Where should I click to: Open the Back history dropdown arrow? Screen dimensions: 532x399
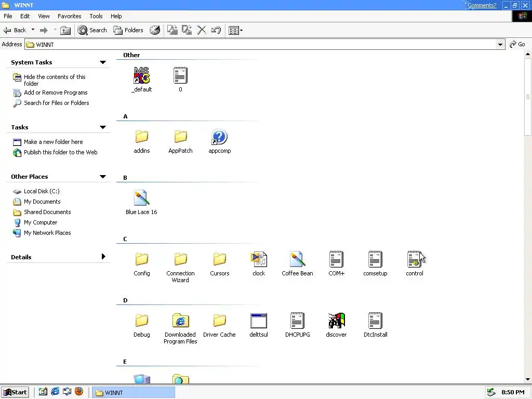33,30
